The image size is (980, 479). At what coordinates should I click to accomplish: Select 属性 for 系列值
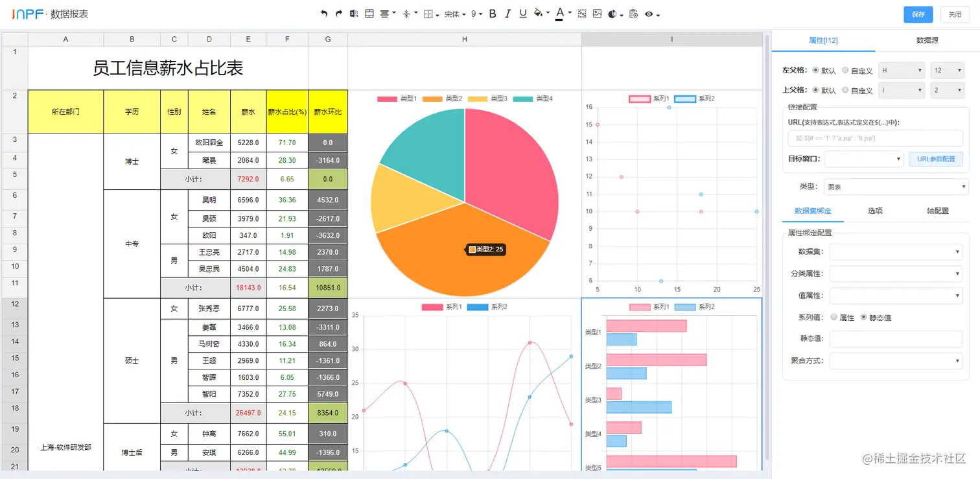835,318
